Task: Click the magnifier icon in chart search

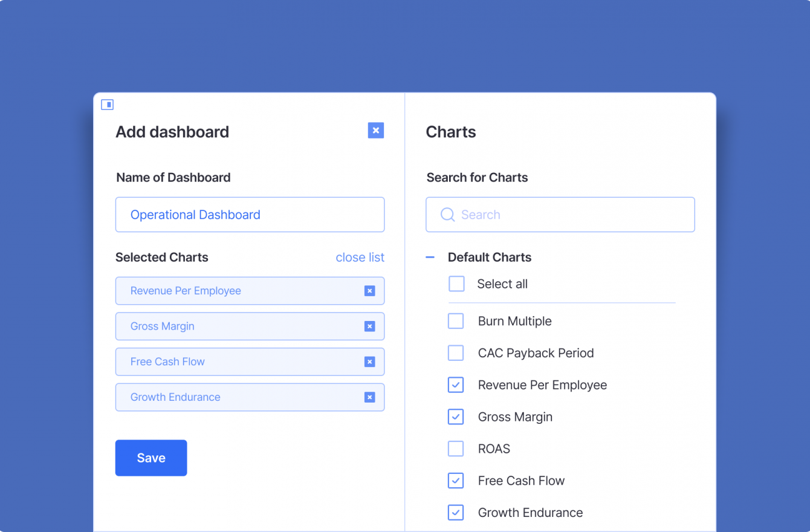Action: click(447, 215)
